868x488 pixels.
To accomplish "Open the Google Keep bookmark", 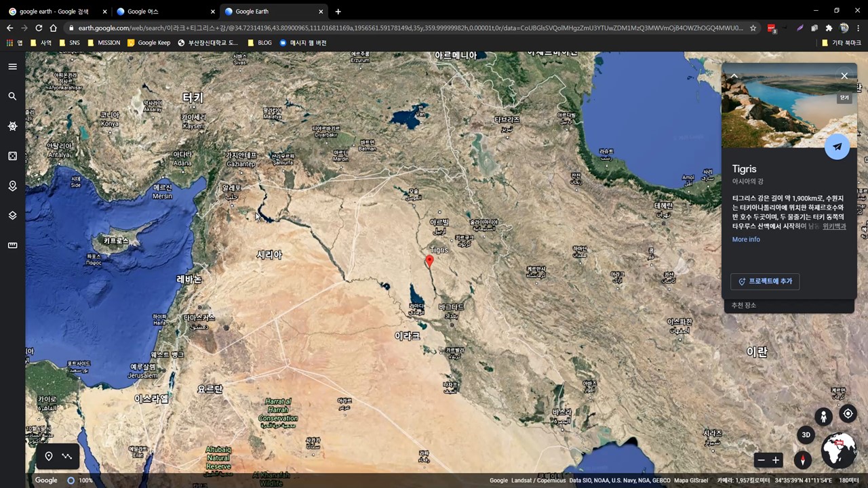I will click(149, 43).
